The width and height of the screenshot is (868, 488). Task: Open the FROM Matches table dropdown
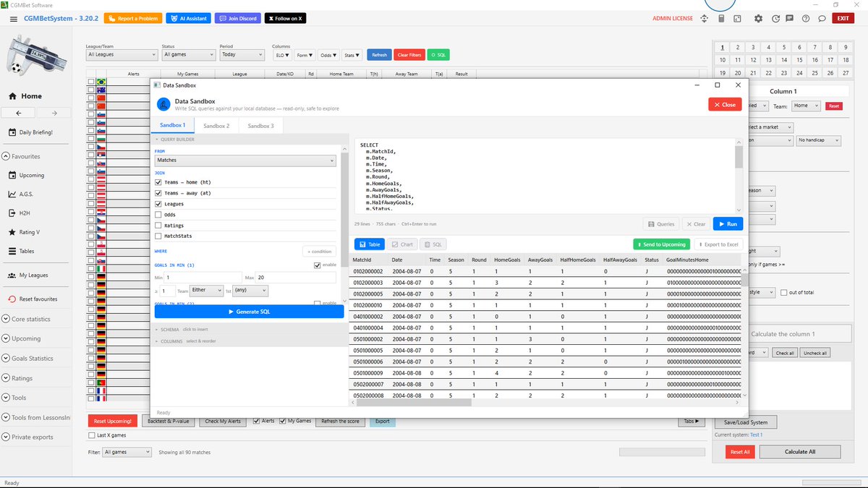coord(245,160)
